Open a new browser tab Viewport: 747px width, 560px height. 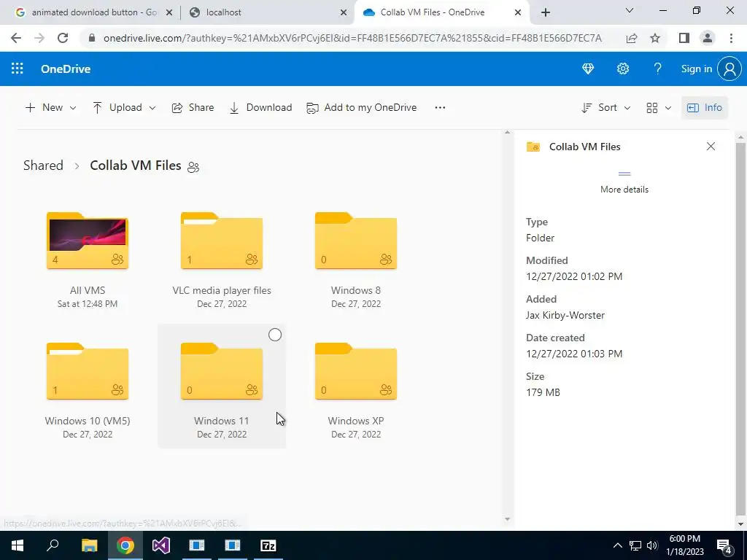[x=546, y=13]
